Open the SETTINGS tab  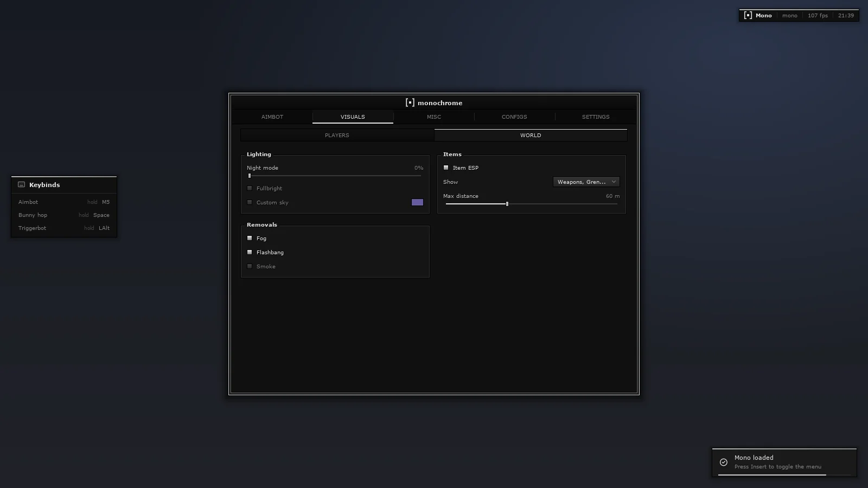point(596,117)
